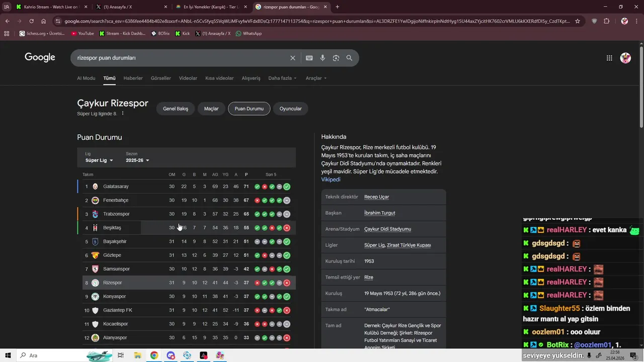Switch to the Anasayfa / X browser tab
The image size is (644, 362).
pos(132,7)
